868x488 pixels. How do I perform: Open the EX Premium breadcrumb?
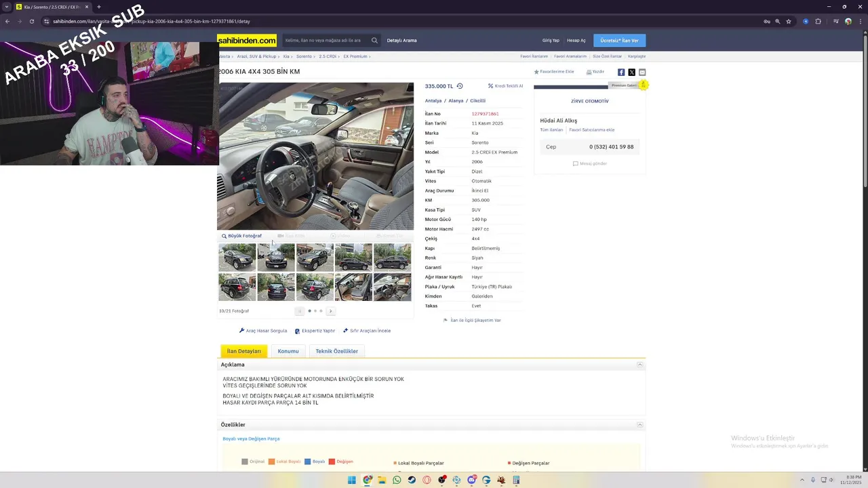click(x=355, y=57)
